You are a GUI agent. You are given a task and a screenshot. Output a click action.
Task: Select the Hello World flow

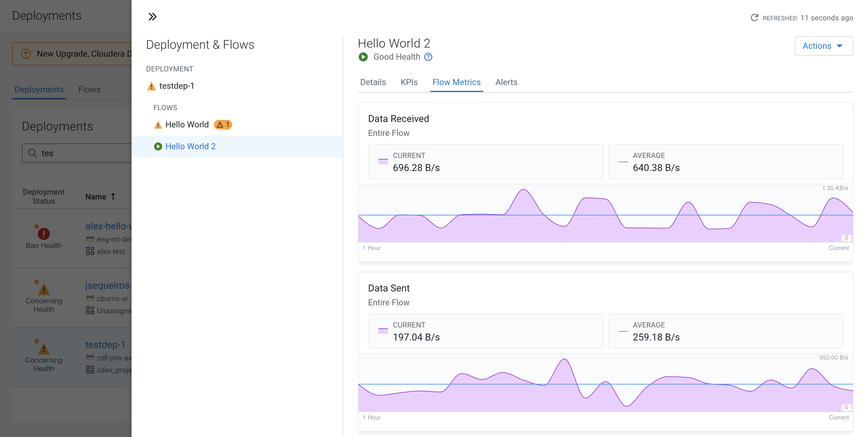pos(187,124)
